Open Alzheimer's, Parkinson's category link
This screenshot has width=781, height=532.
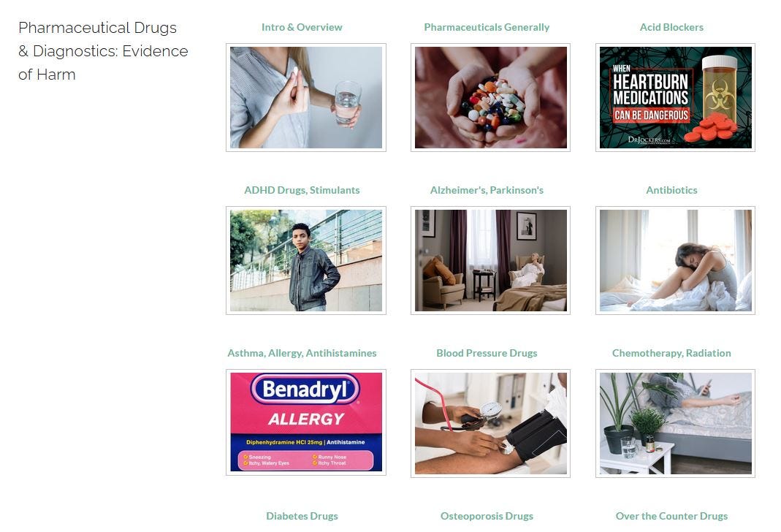click(487, 190)
